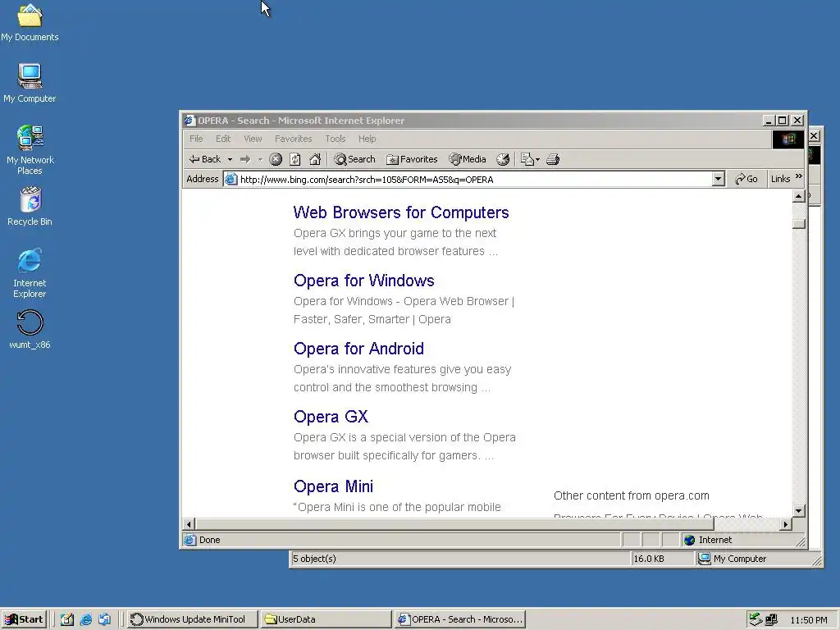Click the Go button

click(746, 179)
